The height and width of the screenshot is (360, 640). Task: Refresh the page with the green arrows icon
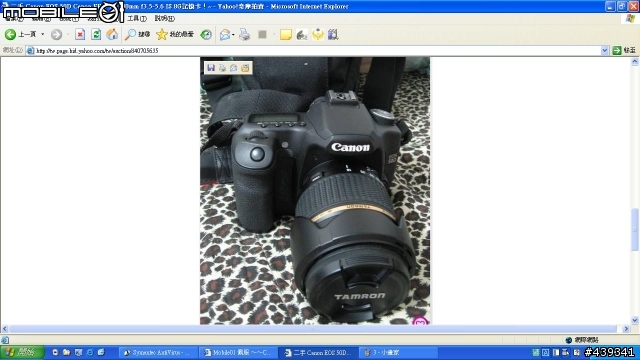[96, 35]
